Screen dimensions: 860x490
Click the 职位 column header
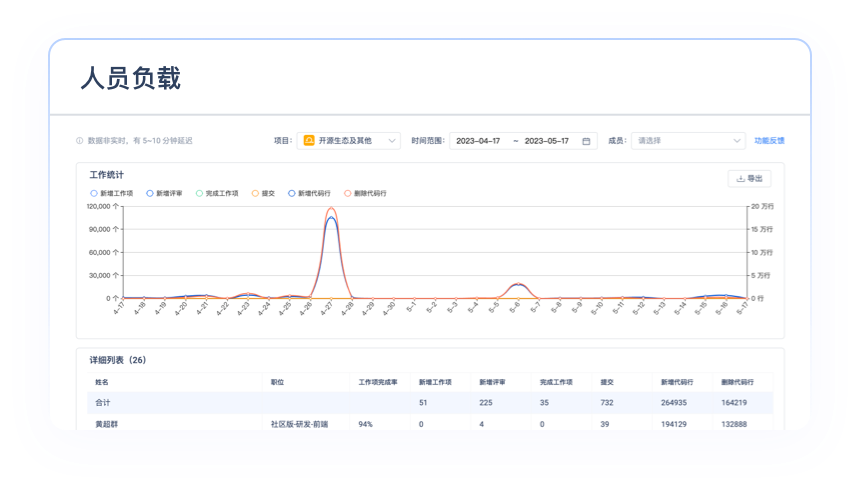point(278,382)
